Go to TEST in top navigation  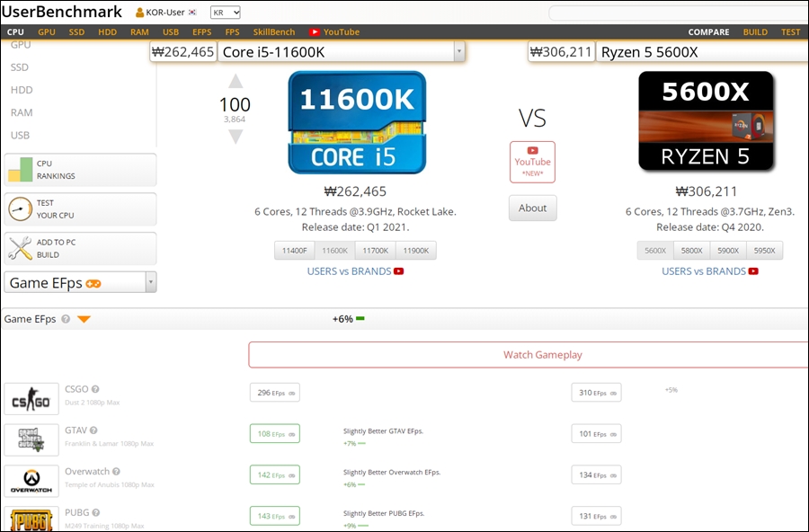coord(790,32)
